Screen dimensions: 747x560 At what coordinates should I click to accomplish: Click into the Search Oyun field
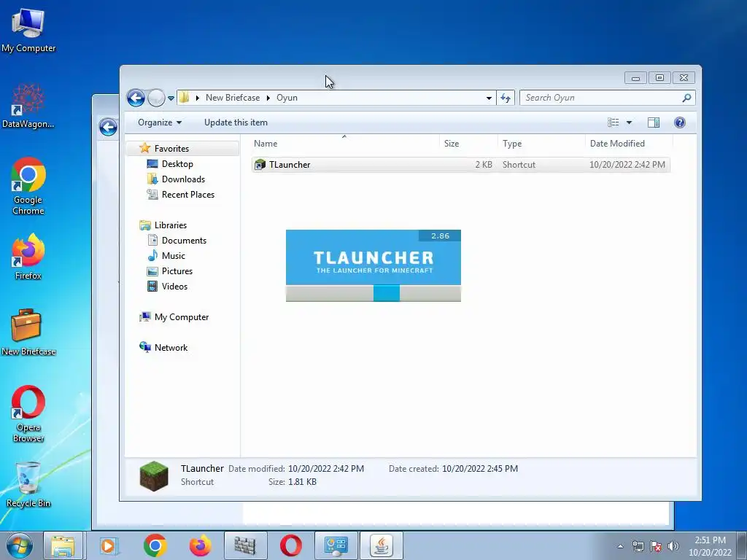click(x=608, y=98)
